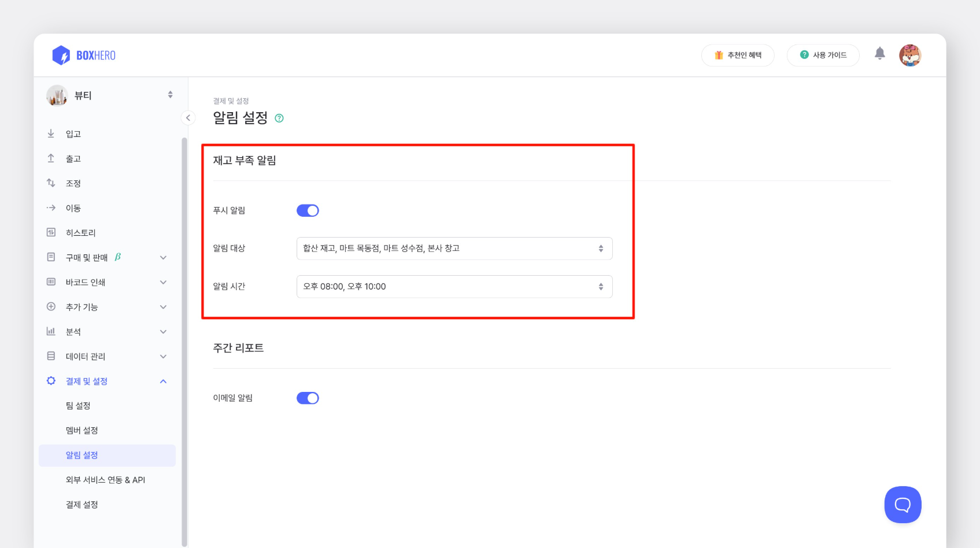This screenshot has height=548, width=980.
Task: Open the 출고 (stock out) menu
Action: pyautogui.click(x=73, y=158)
